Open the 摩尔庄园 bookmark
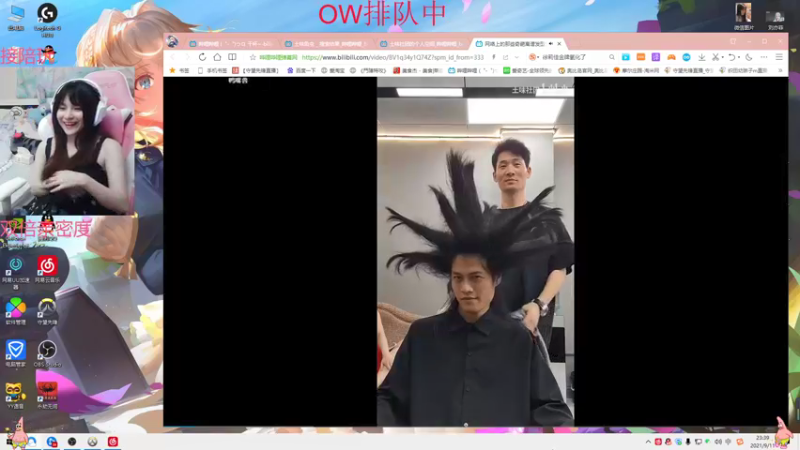 [636, 70]
